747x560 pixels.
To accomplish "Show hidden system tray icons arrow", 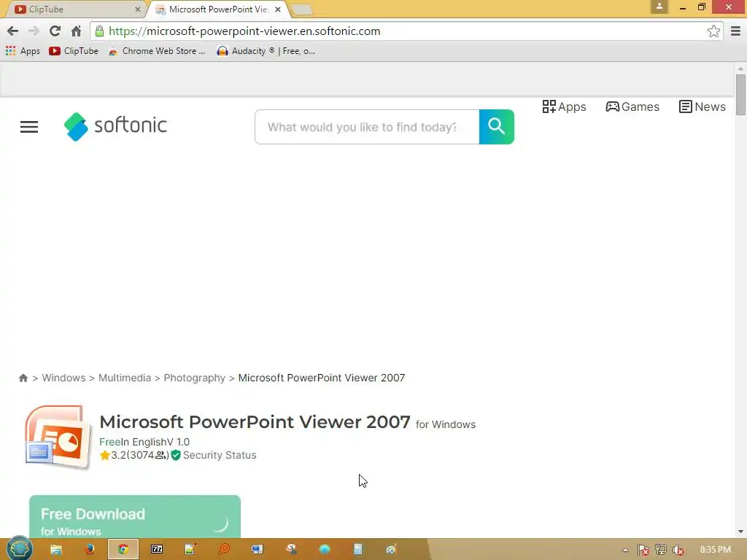I will tap(625, 550).
